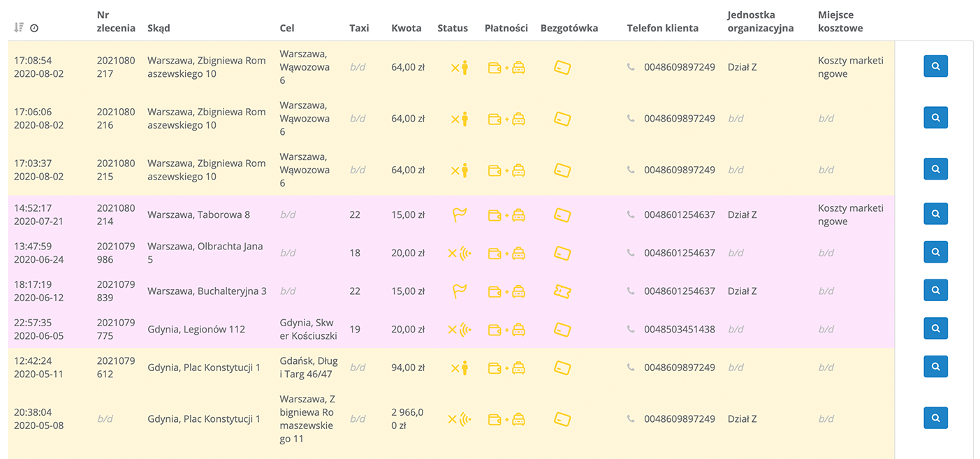This screenshot has width=980, height=459.
Task: Click Nr zlecenia column header
Action: (x=115, y=22)
